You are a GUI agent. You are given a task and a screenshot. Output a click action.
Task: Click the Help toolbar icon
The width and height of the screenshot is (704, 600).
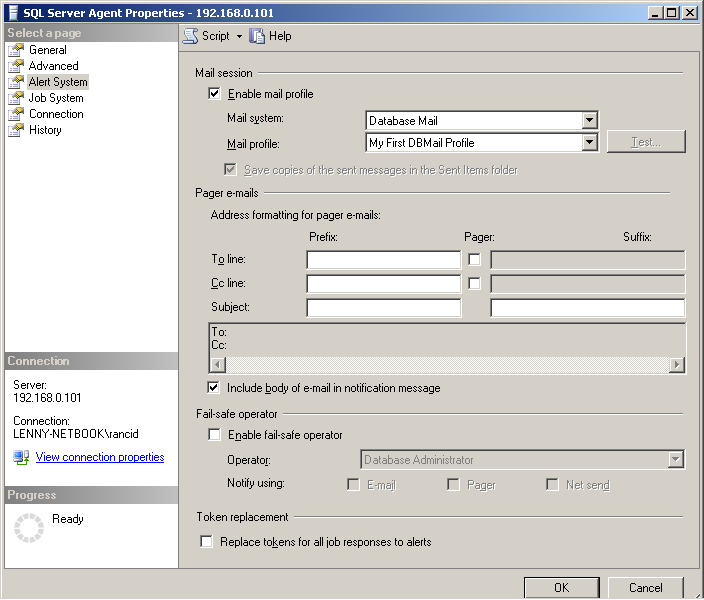[257, 36]
